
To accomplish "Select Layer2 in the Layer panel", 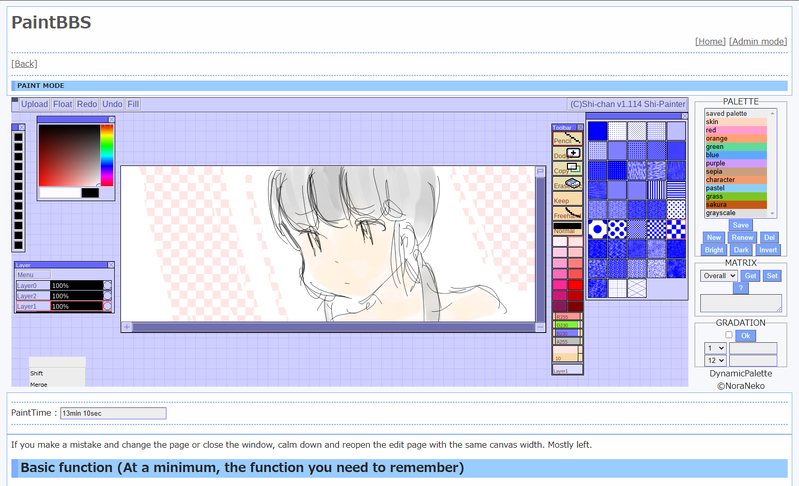I will click(33, 295).
